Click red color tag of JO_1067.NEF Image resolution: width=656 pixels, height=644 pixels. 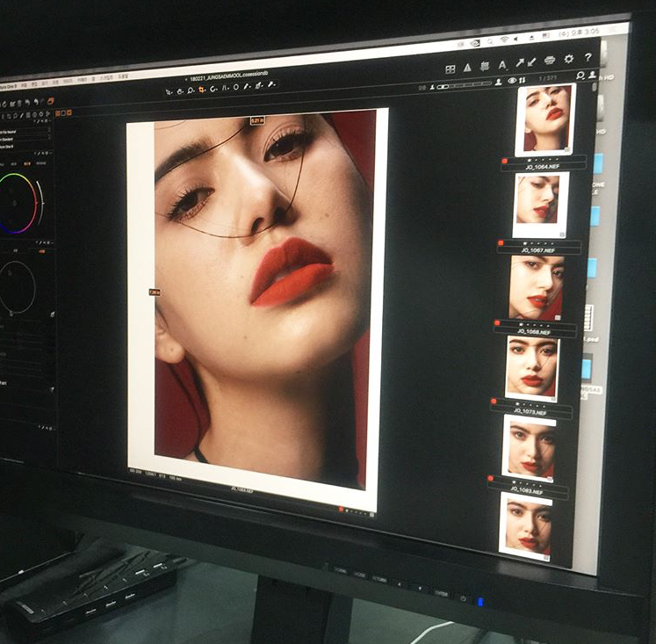[501, 243]
